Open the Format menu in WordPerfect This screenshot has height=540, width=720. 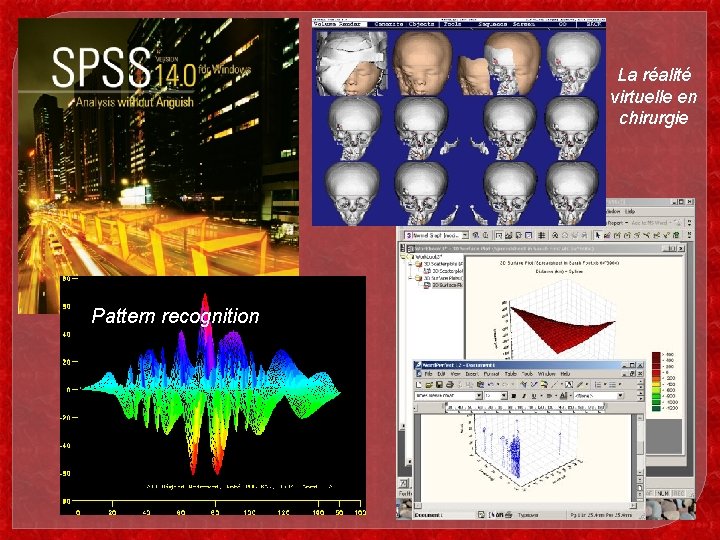click(x=491, y=374)
